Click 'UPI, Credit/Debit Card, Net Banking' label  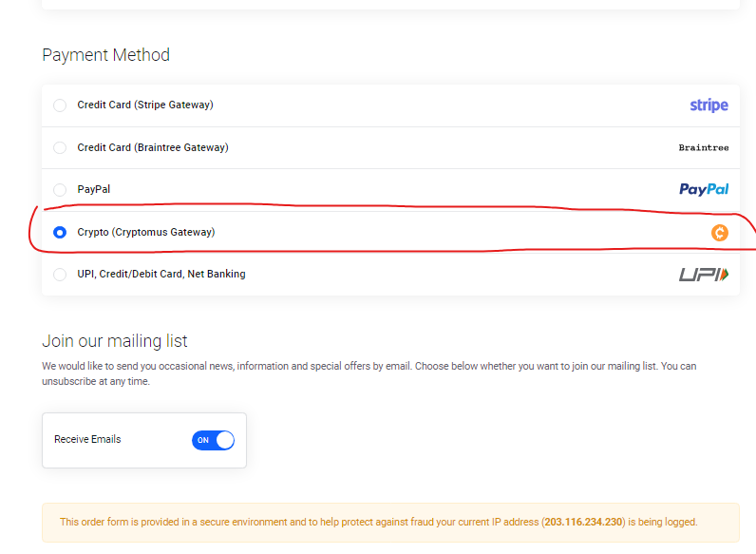(x=161, y=274)
